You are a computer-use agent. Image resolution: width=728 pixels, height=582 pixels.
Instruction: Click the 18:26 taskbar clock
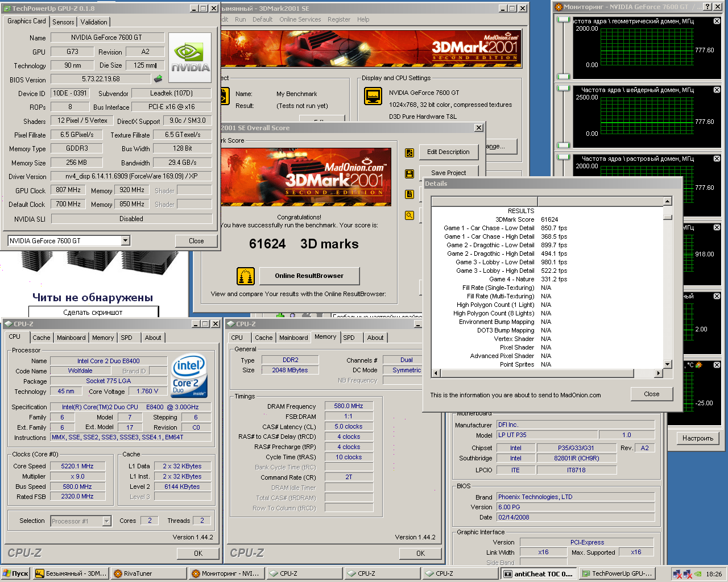[714, 574]
